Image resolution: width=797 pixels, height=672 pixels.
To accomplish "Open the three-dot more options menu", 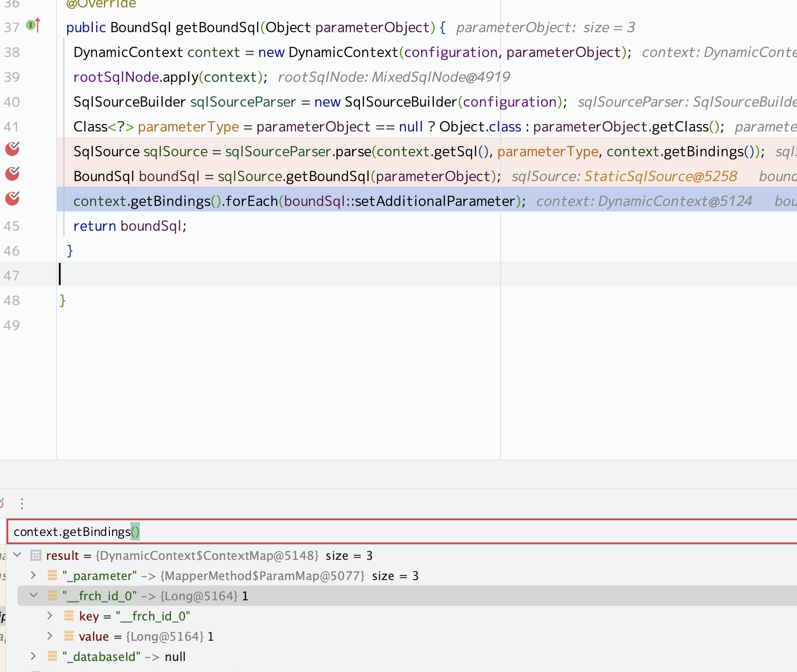I will [x=22, y=504].
